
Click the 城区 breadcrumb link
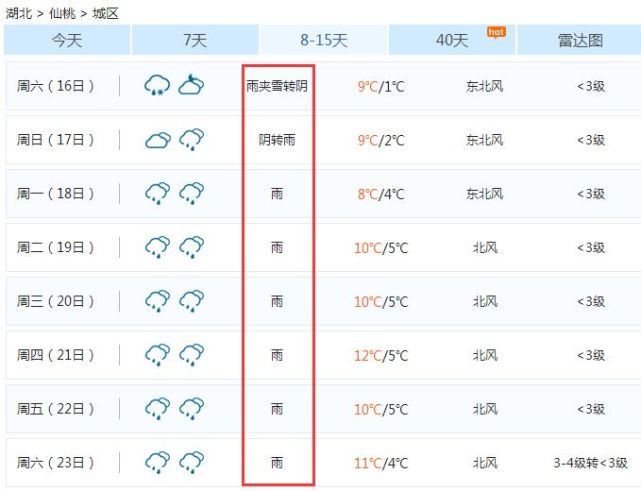click(x=105, y=13)
